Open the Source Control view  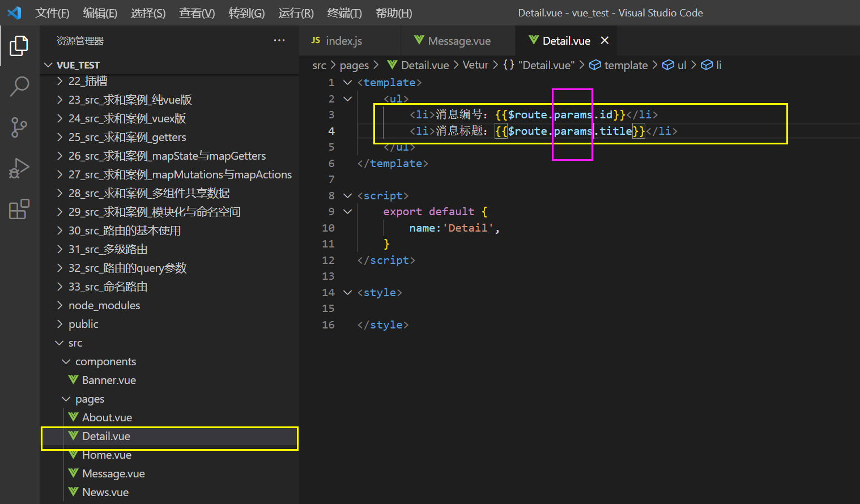coord(19,127)
